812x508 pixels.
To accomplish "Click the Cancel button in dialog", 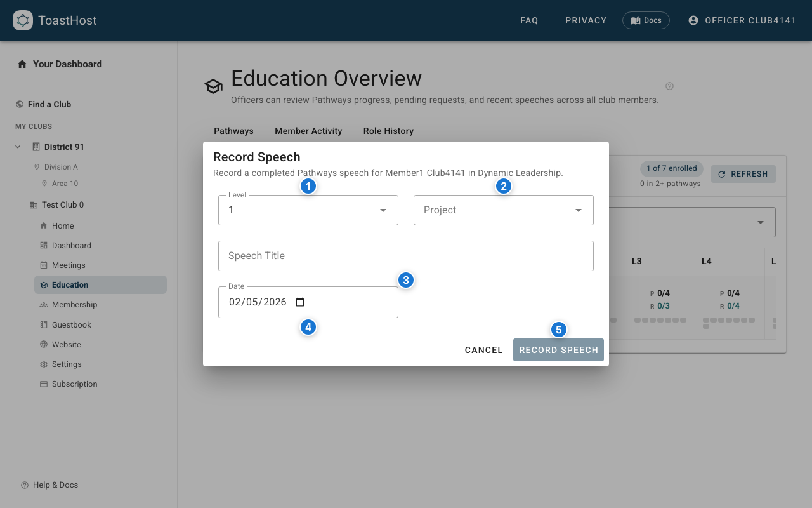I will 484,350.
